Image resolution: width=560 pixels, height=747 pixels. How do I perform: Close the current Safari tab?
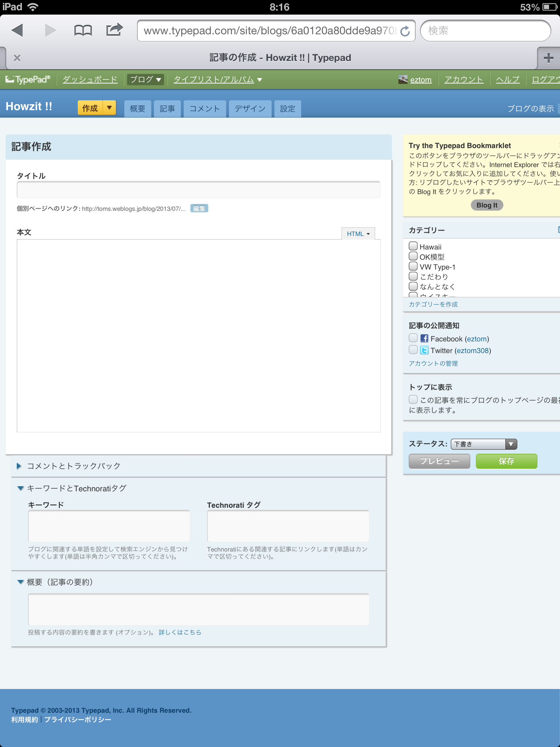pos(17,58)
